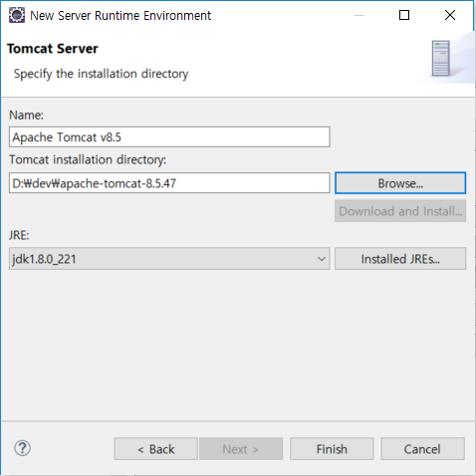476x476 pixels.
Task: Click "Specify the installation directory" text
Action: click(101, 74)
